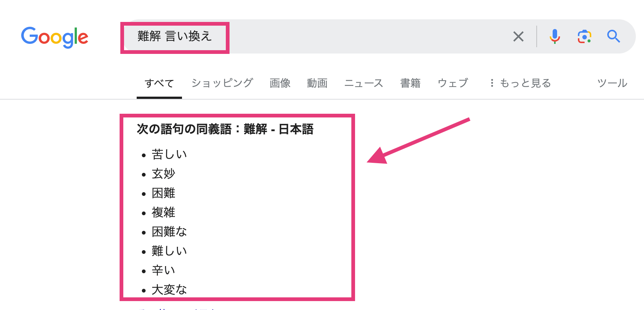Click the synonym 大変な

(x=169, y=289)
